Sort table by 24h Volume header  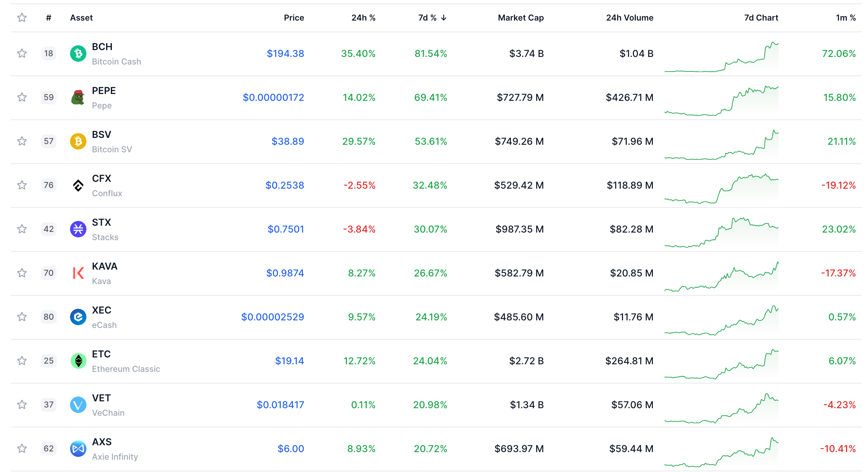pyautogui.click(x=629, y=18)
